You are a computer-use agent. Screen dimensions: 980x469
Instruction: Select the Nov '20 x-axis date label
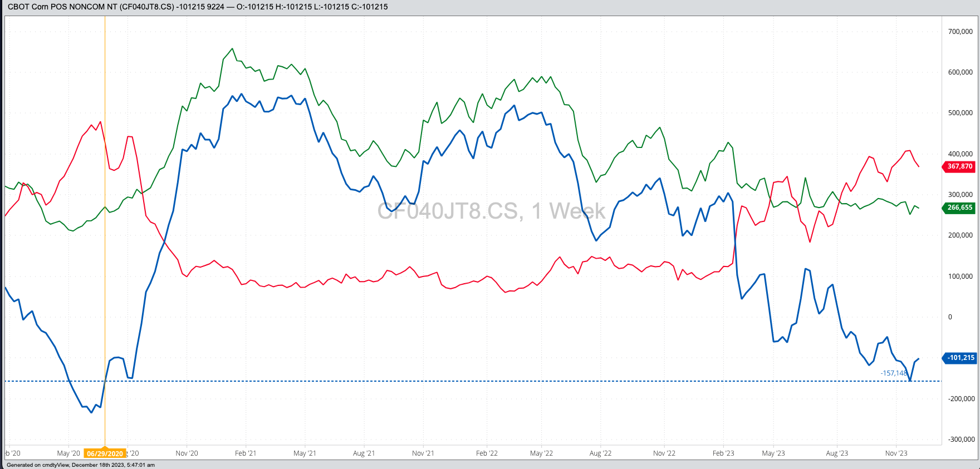[x=187, y=453]
